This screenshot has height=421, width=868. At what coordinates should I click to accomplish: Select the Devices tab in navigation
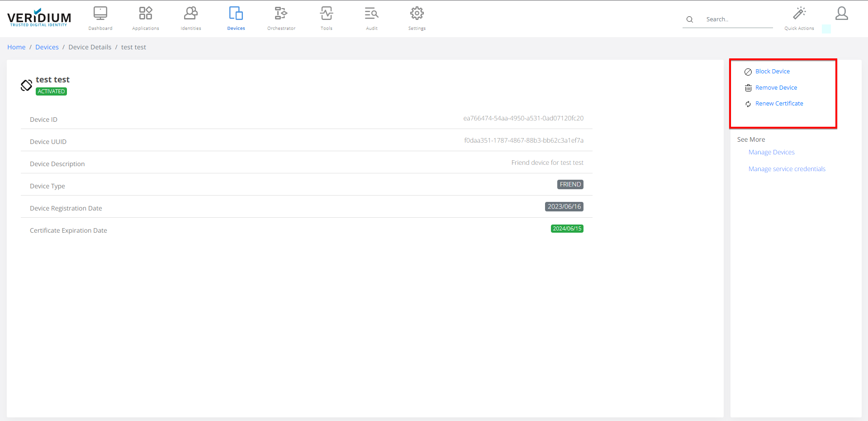[236, 18]
